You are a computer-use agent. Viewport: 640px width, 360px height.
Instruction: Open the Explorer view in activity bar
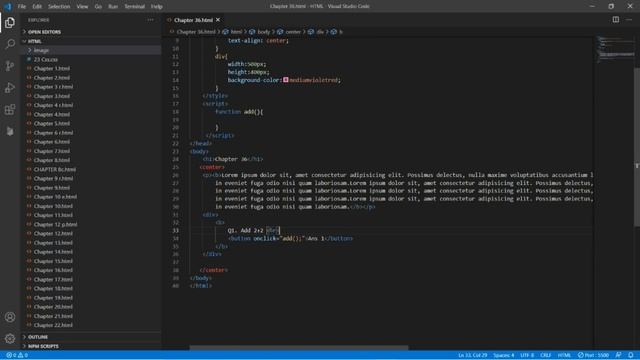(x=10, y=22)
